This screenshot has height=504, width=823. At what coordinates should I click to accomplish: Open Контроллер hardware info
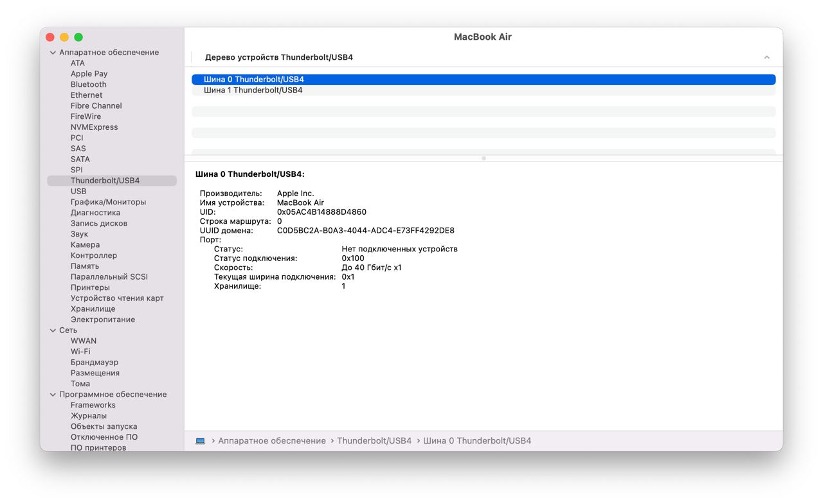point(94,255)
